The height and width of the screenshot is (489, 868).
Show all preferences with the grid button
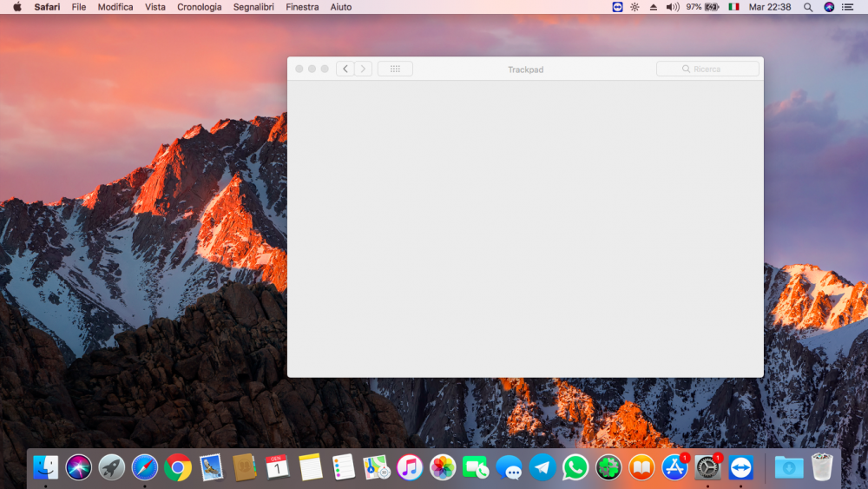coord(395,69)
